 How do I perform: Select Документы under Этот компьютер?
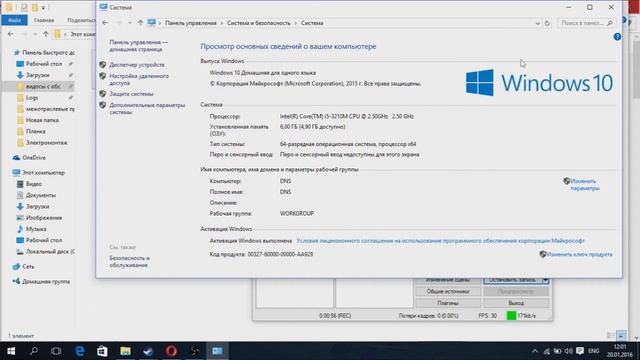[41, 195]
